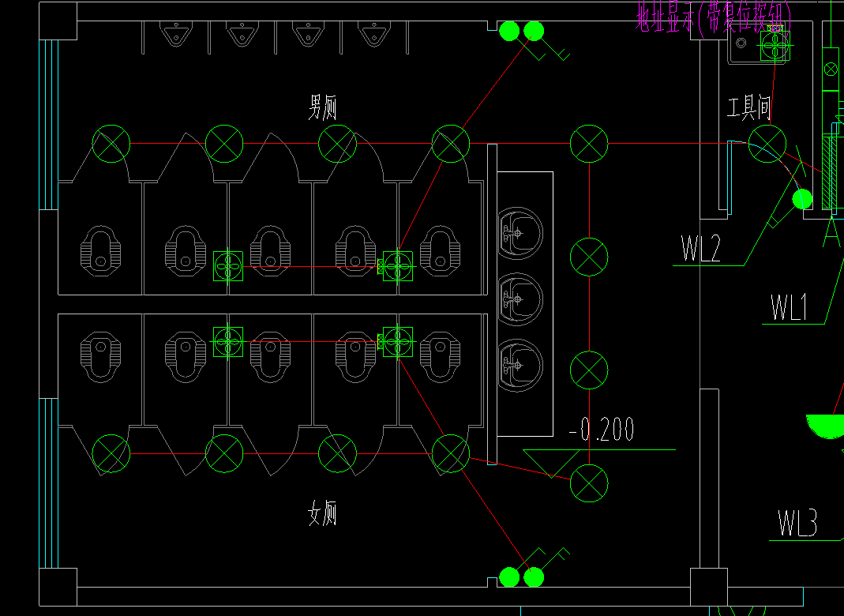Click the WL3 circuit label
Screen dimensions: 844x616
coord(797,524)
